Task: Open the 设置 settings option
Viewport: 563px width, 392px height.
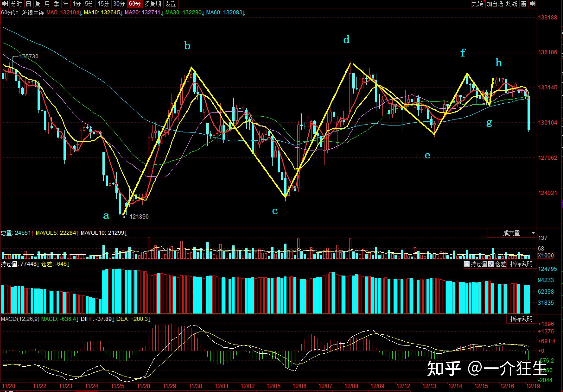Action: click(x=170, y=4)
